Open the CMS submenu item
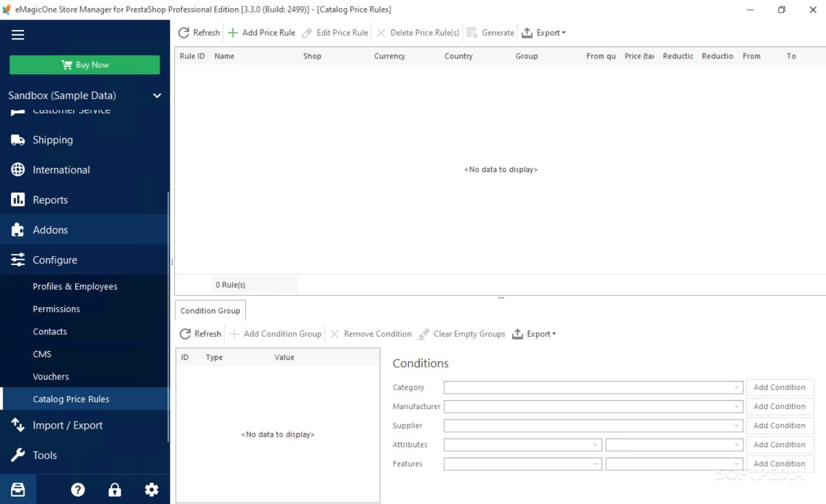826x504 pixels. [x=42, y=354]
